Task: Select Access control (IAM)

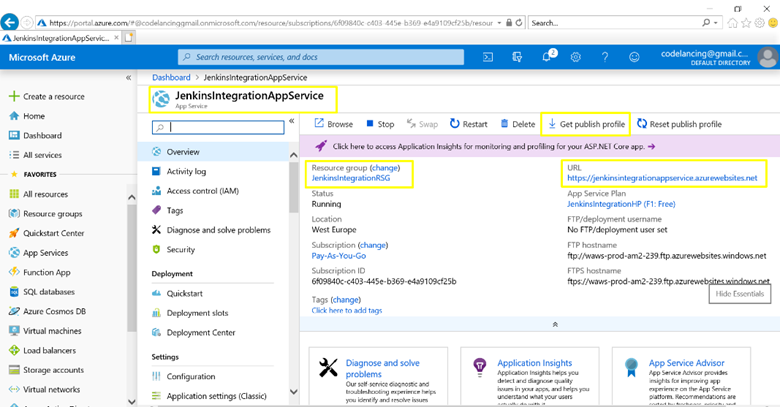Action: click(x=195, y=191)
